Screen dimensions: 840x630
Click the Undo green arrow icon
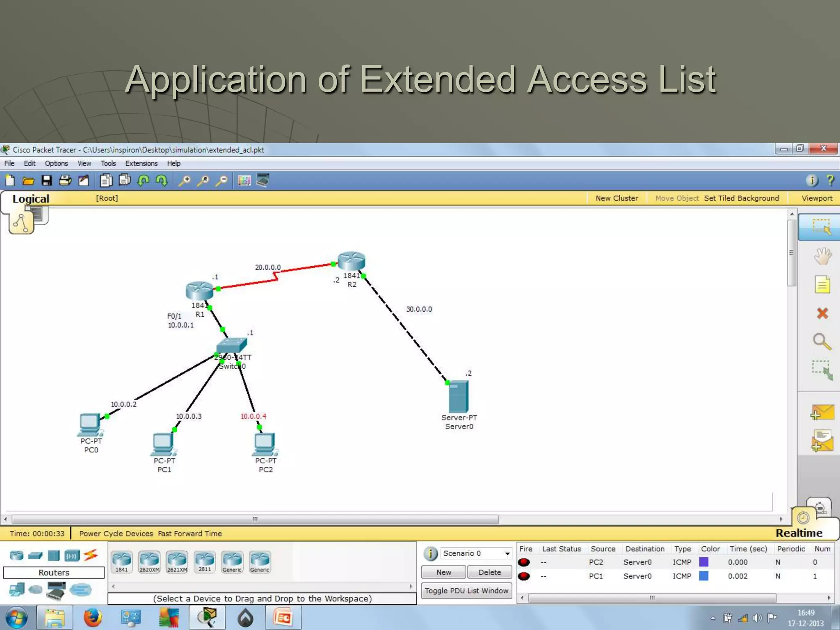point(143,180)
